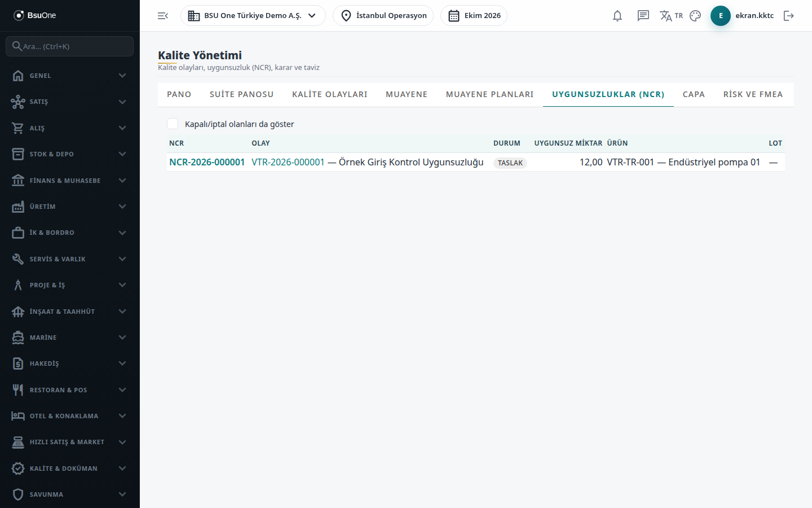Open the Marine ship icon in the sidebar
812x508 pixels.
pos(18,338)
